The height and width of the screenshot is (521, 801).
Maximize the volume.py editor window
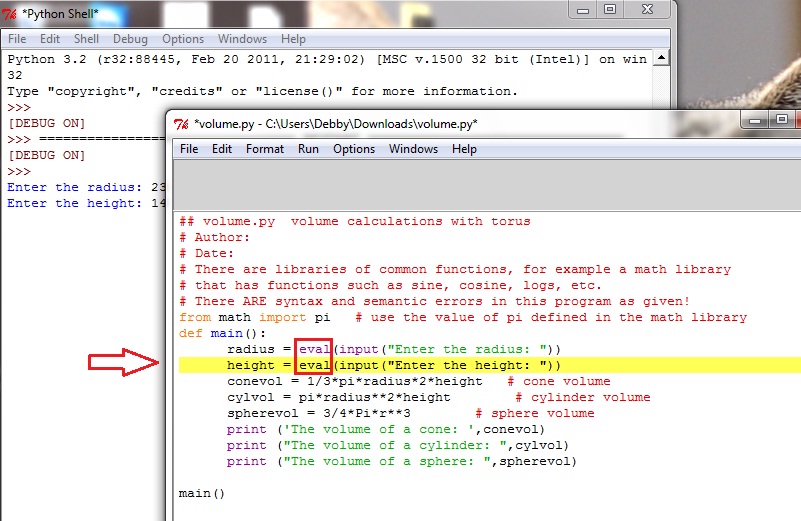[x=782, y=120]
